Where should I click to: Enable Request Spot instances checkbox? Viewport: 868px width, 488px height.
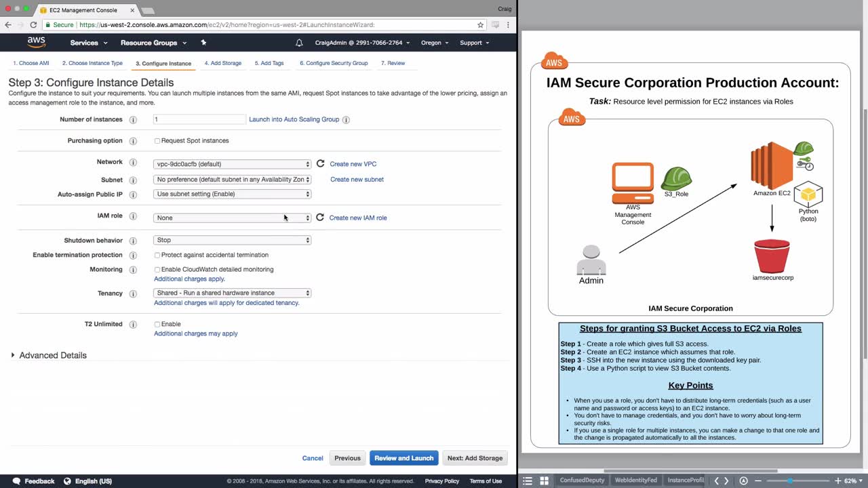157,141
